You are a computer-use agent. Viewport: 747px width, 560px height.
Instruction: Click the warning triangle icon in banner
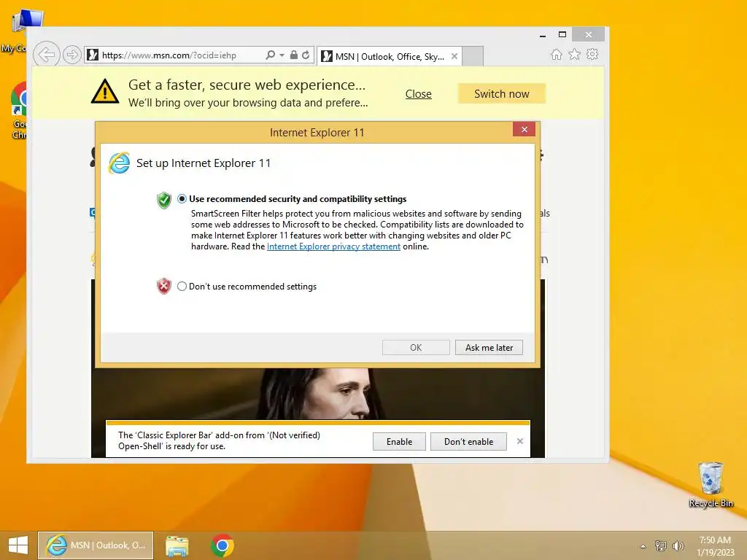pyautogui.click(x=105, y=91)
